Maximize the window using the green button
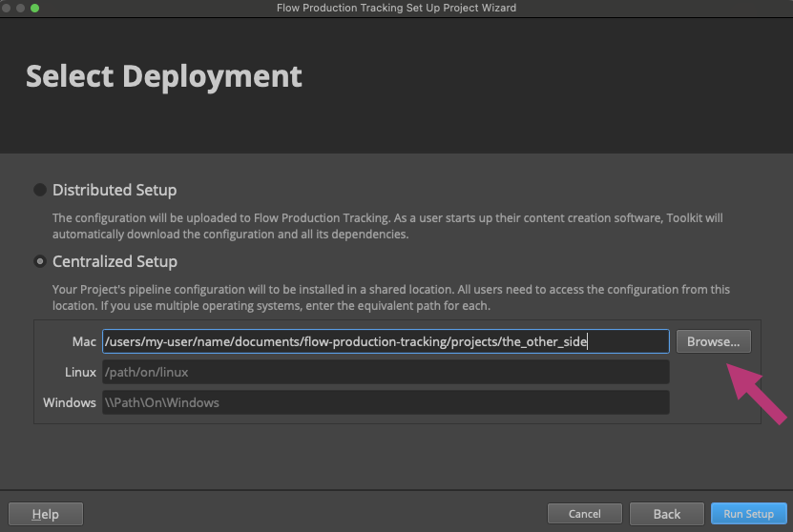The image size is (793, 532). [x=35, y=8]
